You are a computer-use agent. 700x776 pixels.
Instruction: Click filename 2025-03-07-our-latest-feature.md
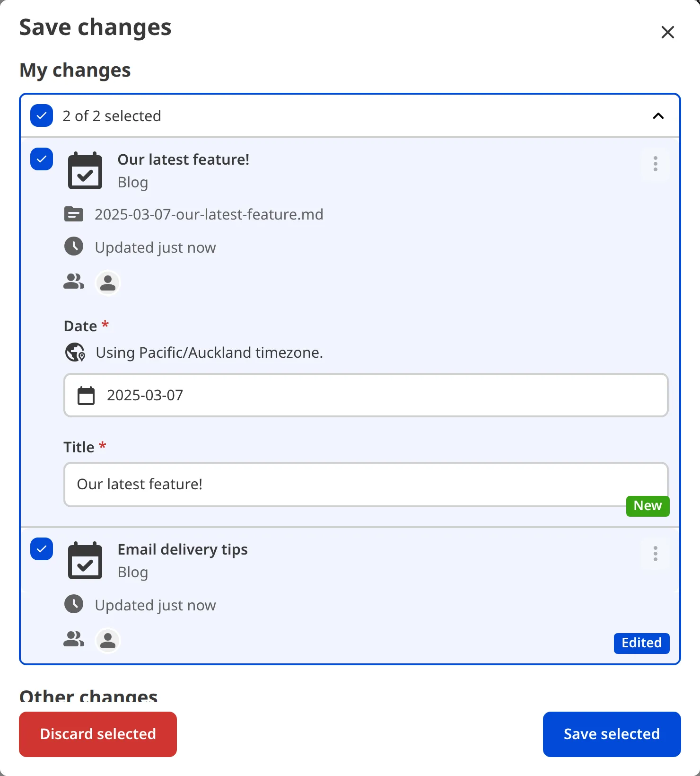pos(209,214)
